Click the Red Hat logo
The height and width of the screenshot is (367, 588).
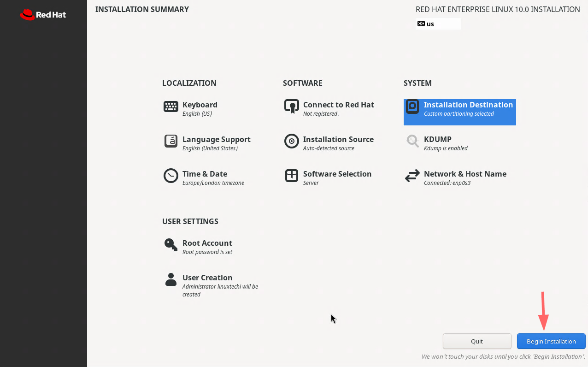(43, 15)
